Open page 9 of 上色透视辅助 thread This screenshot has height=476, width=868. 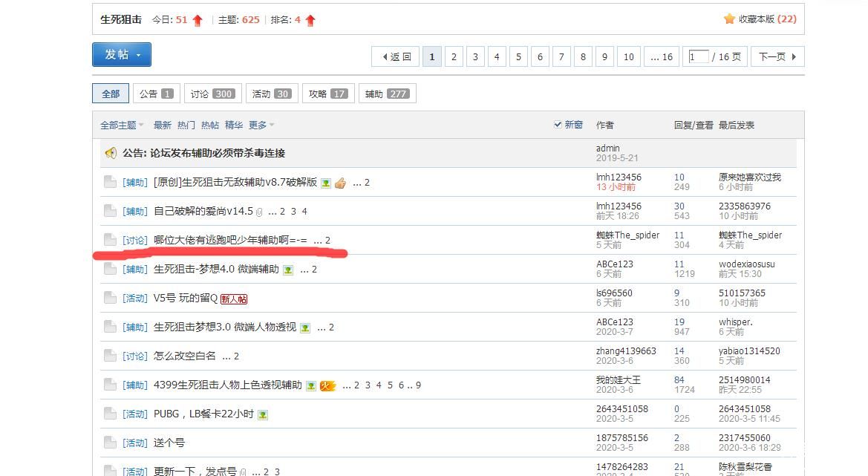(418, 385)
